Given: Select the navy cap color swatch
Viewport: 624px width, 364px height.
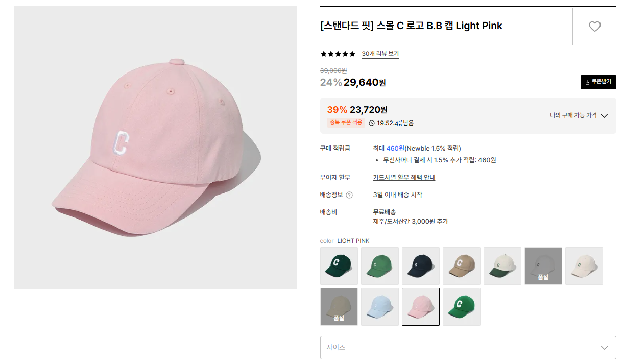Looking at the screenshot, I should 421,266.
